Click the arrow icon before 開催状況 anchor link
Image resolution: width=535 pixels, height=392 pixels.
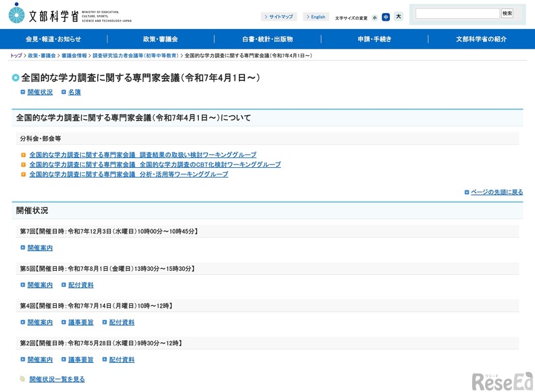pyautogui.click(x=23, y=92)
